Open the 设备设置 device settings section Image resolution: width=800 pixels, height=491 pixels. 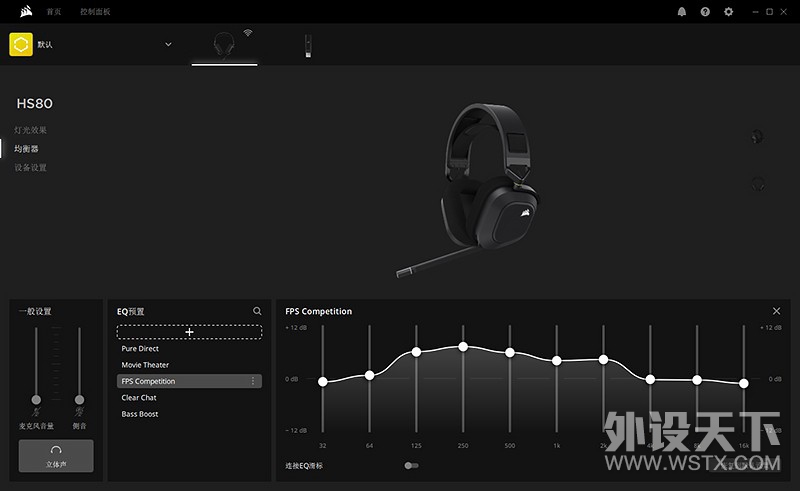click(30, 167)
